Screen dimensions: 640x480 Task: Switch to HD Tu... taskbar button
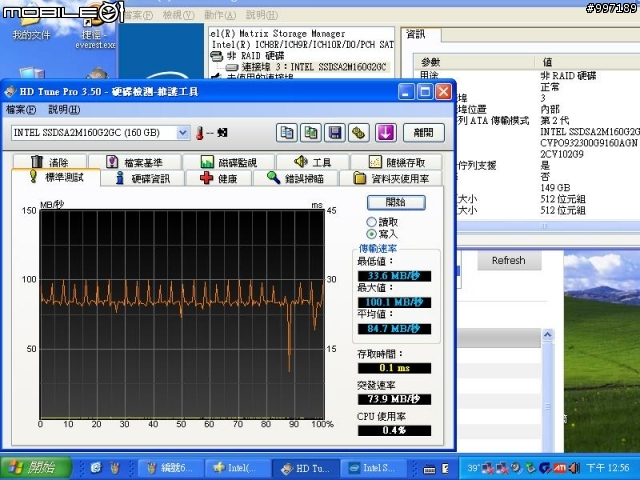coord(305,468)
